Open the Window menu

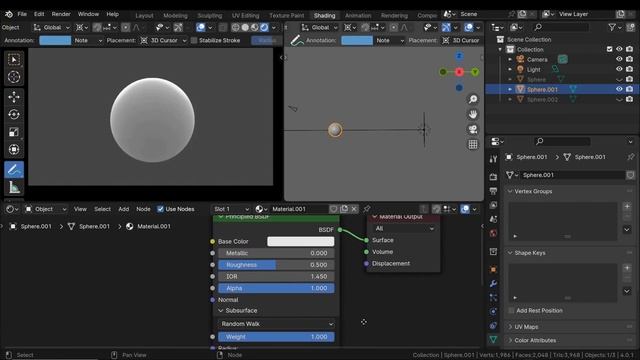[88, 14]
